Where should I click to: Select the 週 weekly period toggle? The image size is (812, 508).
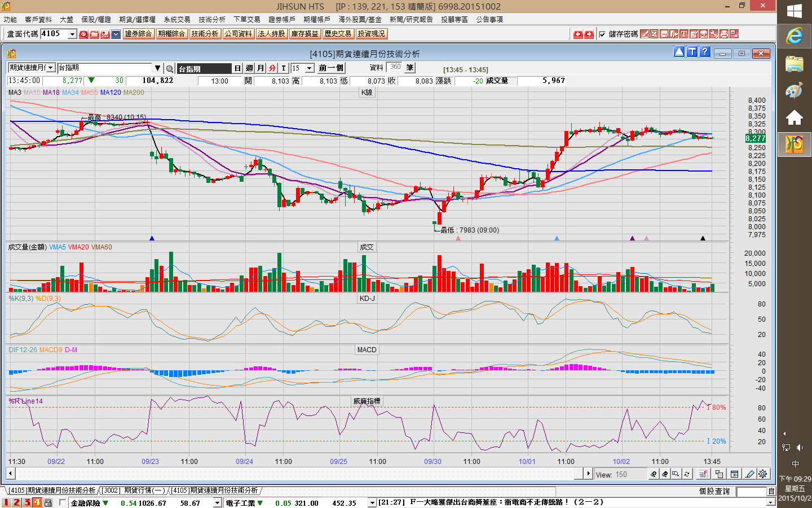tap(249, 68)
